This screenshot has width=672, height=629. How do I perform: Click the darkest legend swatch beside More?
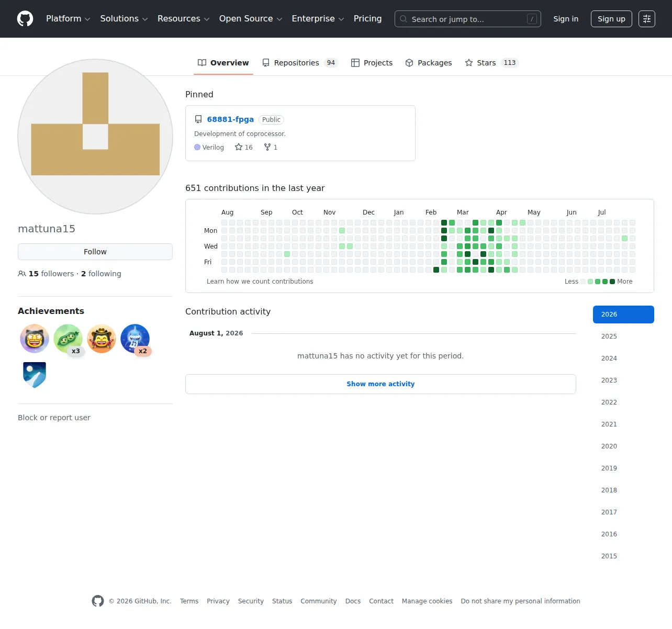click(612, 282)
